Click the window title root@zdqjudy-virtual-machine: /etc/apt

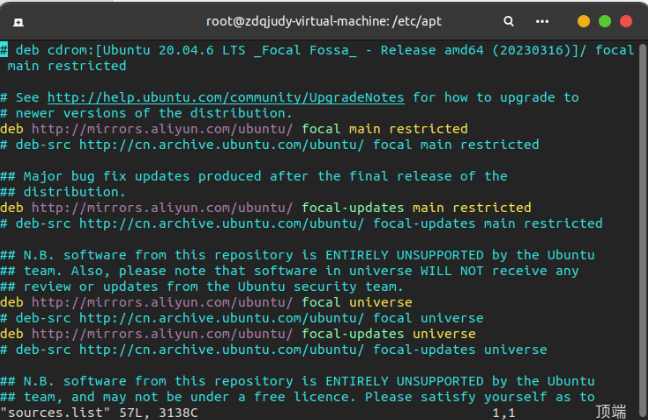324,21
